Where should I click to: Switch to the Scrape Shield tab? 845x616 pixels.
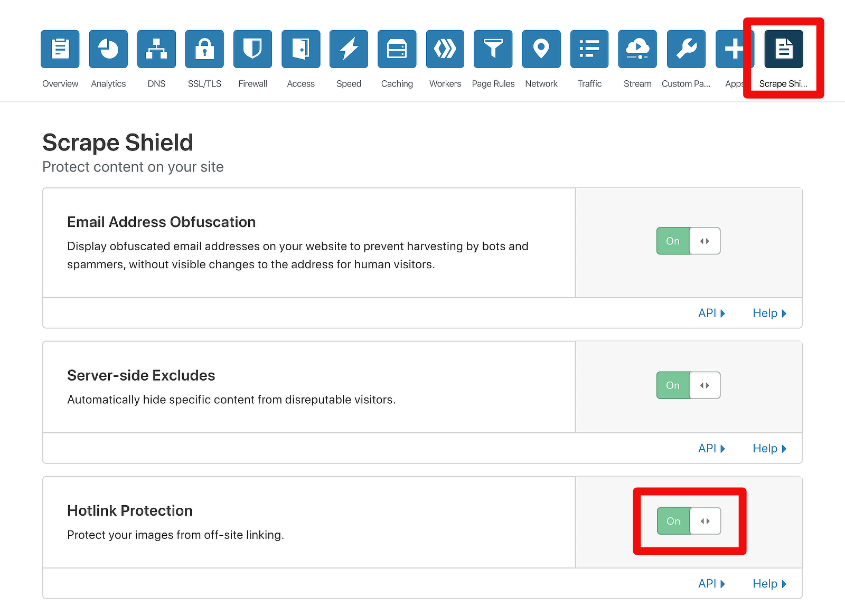(x=783, y=49)
